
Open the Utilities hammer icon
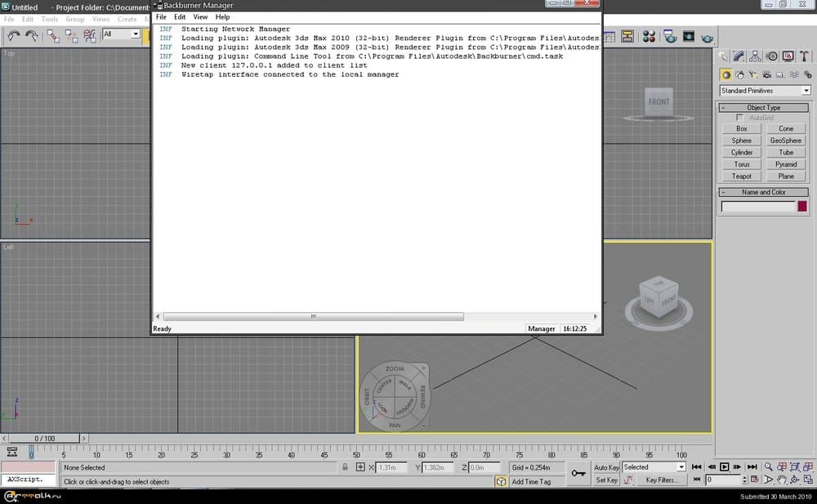[x=802, y=56]
